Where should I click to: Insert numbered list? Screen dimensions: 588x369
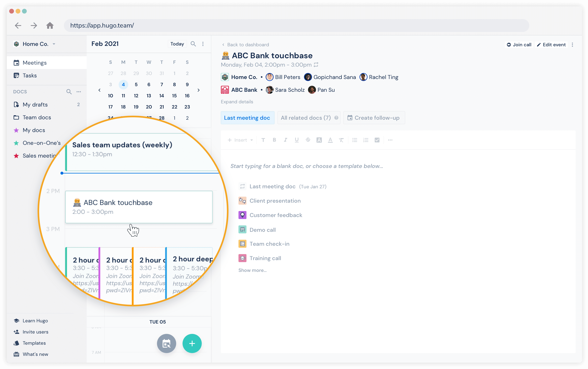tap(366, 140)
